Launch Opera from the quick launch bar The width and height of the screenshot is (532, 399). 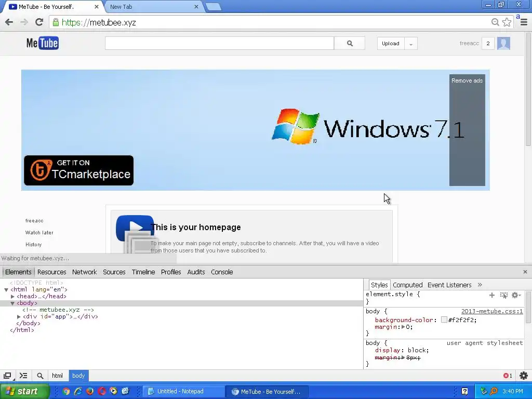[102, 391]
